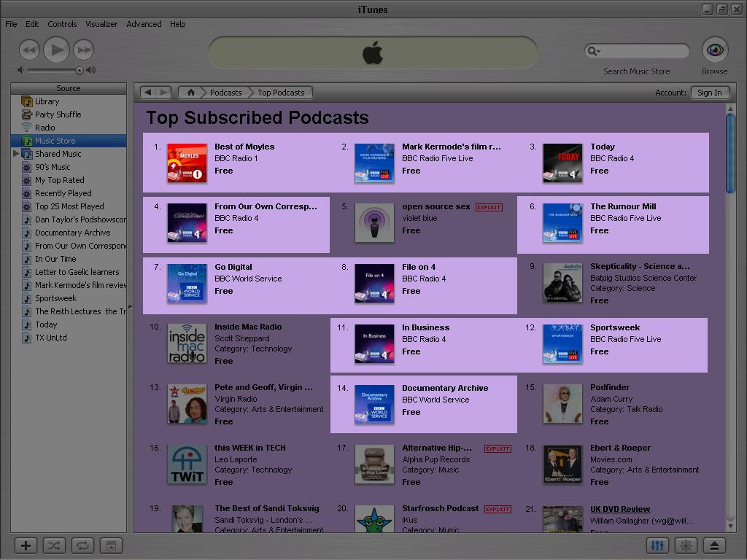Focus the Search Music Store field
This screenshot has height=560, width=747.
pos(637,50)
